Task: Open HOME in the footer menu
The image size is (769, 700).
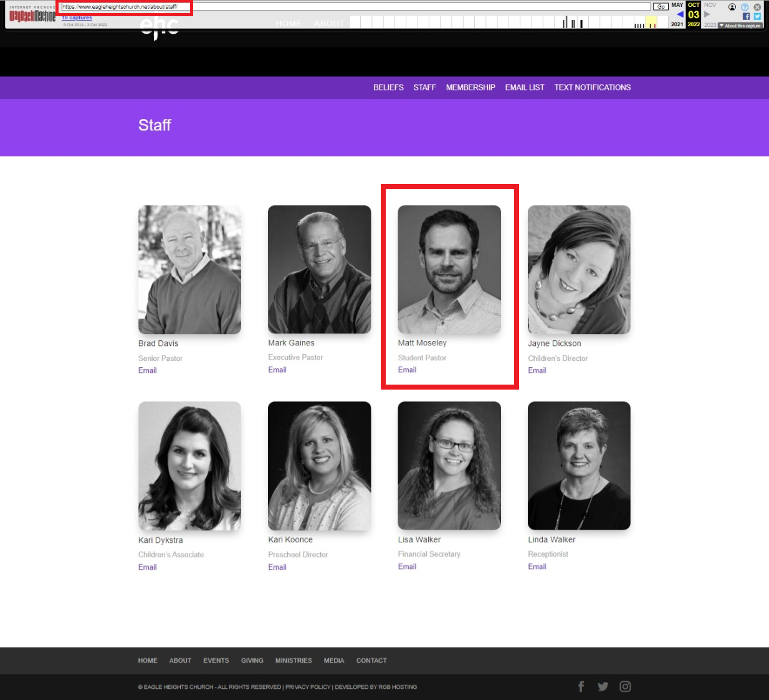Action: [148, 661]
